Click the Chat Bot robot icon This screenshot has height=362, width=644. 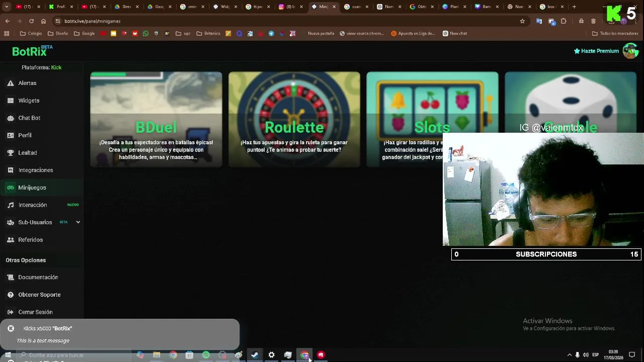click(11, 118)
